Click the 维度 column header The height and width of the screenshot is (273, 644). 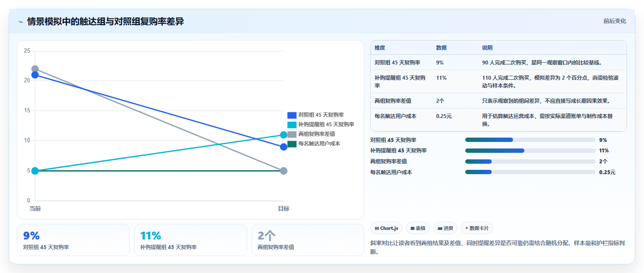[x=380, y=47]
